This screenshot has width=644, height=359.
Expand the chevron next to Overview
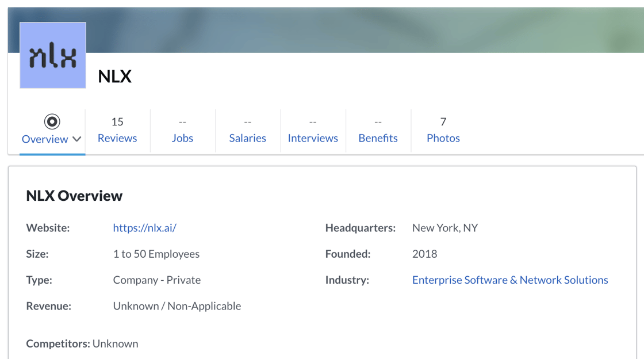tap(77, 139)
